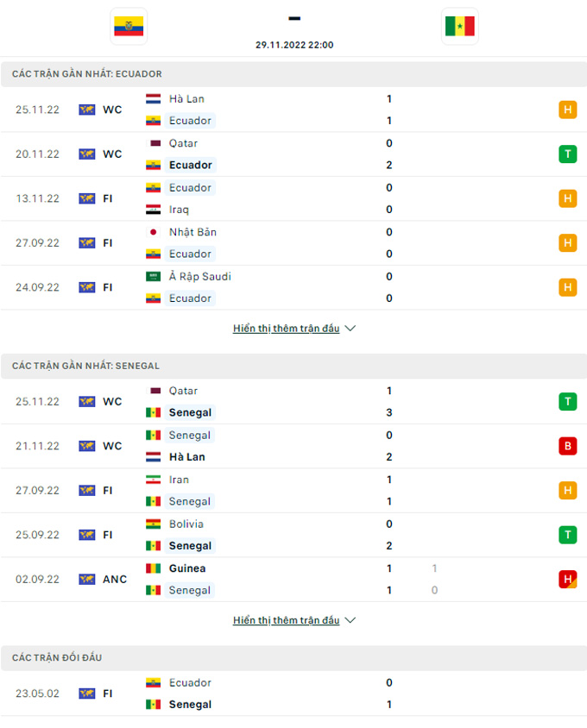Image resolution: width=587 pixels, height=728 pixels.
Task: Expand more Senegal matches chevron
Action: (x=350, y=620)
